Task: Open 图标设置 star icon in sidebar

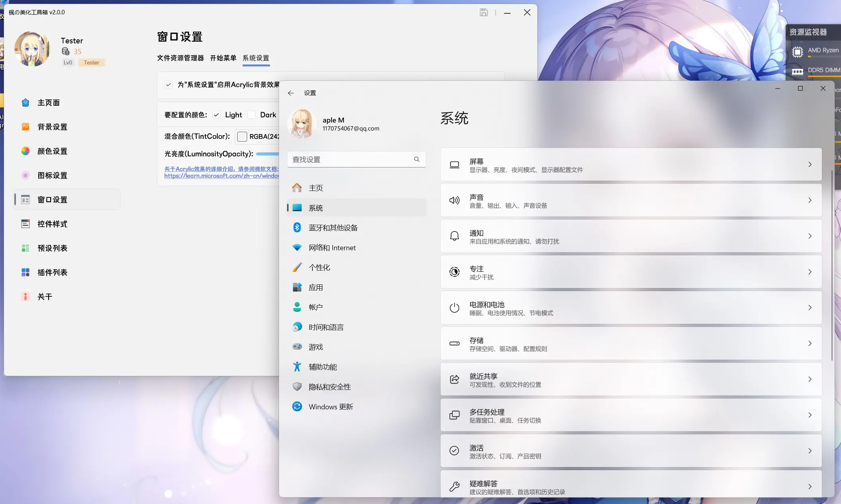Action: coord(25,175)
